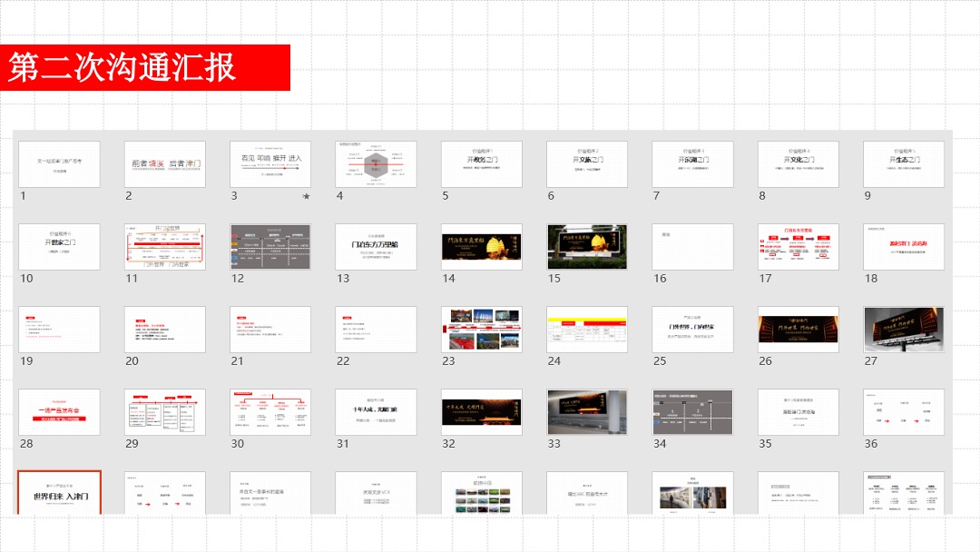Select slide 28 with the red banner
The width and height of the screenshot is (980, 552).
[59, 412]
